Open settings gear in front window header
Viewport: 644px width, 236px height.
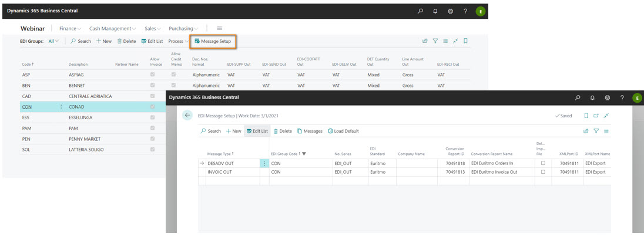coord(607,97)
